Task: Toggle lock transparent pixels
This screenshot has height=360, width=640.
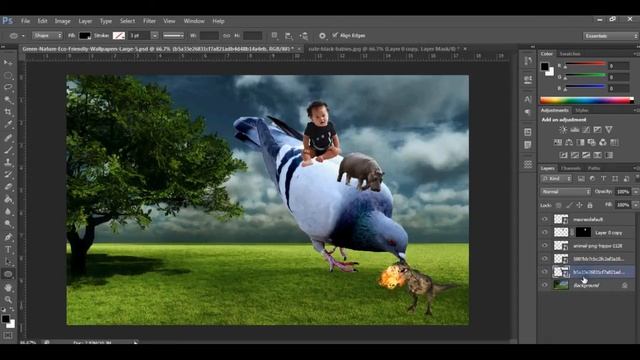Action: (x=558, y=205)
